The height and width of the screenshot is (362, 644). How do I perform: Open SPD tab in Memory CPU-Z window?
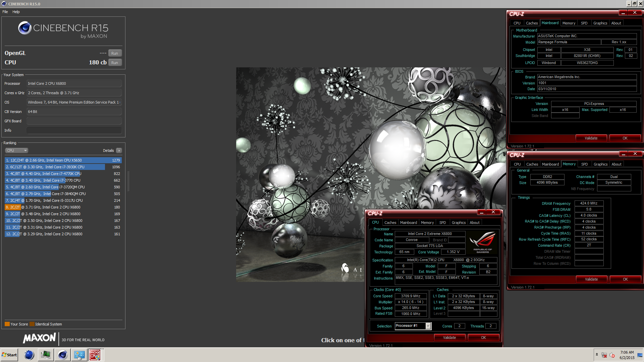coord(585,164)
